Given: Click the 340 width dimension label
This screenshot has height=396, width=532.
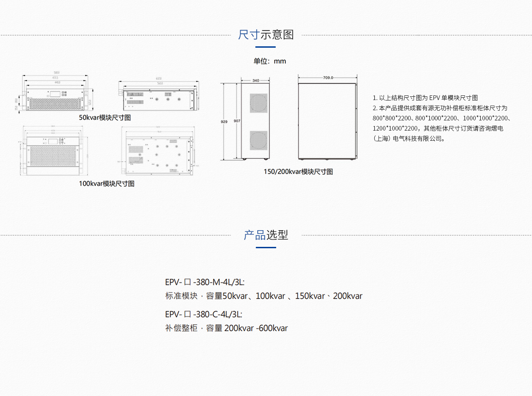Looking at the screenshot, I should [x=255, y=81].
